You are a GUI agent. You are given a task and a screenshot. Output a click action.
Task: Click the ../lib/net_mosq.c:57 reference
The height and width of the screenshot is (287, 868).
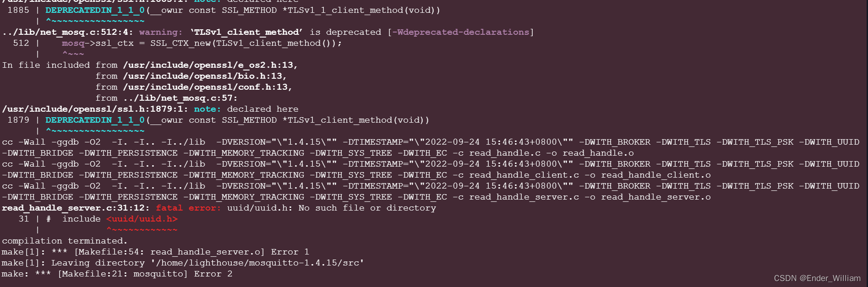click(x=179, y=98)
